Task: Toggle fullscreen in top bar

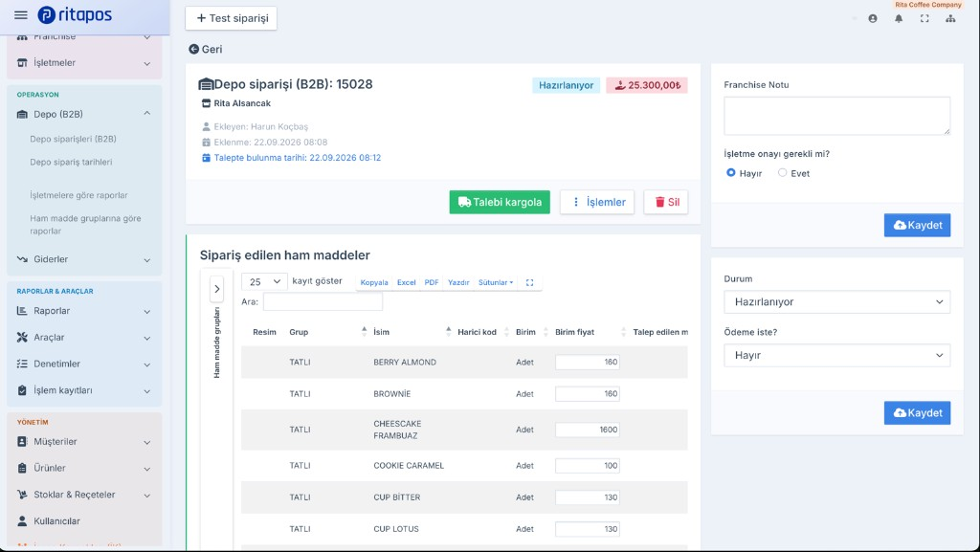Action: (x=924, y=19)
